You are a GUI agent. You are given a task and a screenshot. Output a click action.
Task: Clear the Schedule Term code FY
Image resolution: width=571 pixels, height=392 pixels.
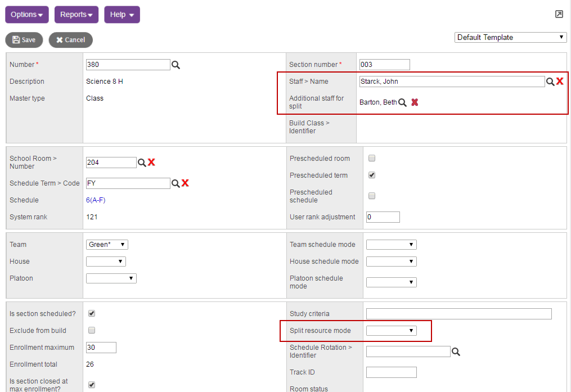pos(185,183)
